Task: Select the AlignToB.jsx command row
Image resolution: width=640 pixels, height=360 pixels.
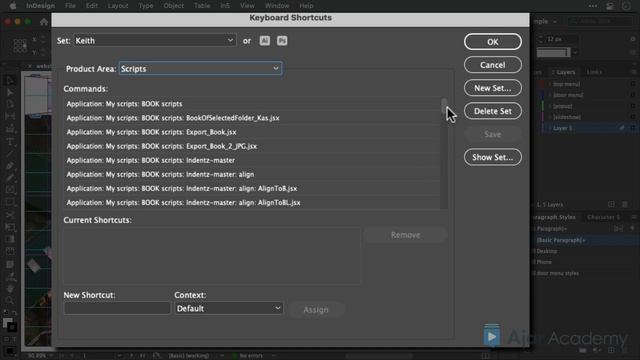Action: (x=251, y=189)
